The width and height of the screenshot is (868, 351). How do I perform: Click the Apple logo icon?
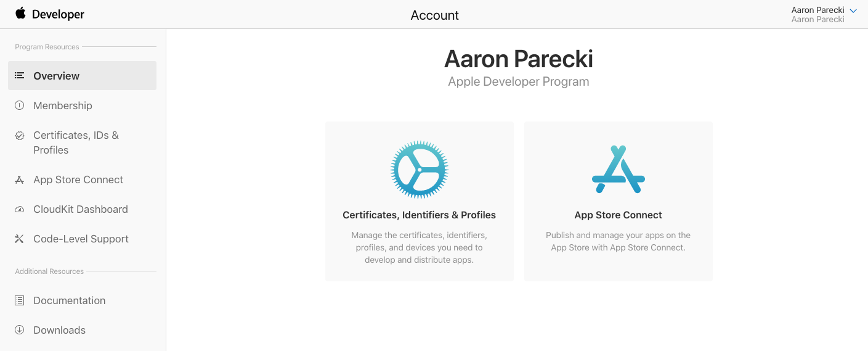coord(21,14)
